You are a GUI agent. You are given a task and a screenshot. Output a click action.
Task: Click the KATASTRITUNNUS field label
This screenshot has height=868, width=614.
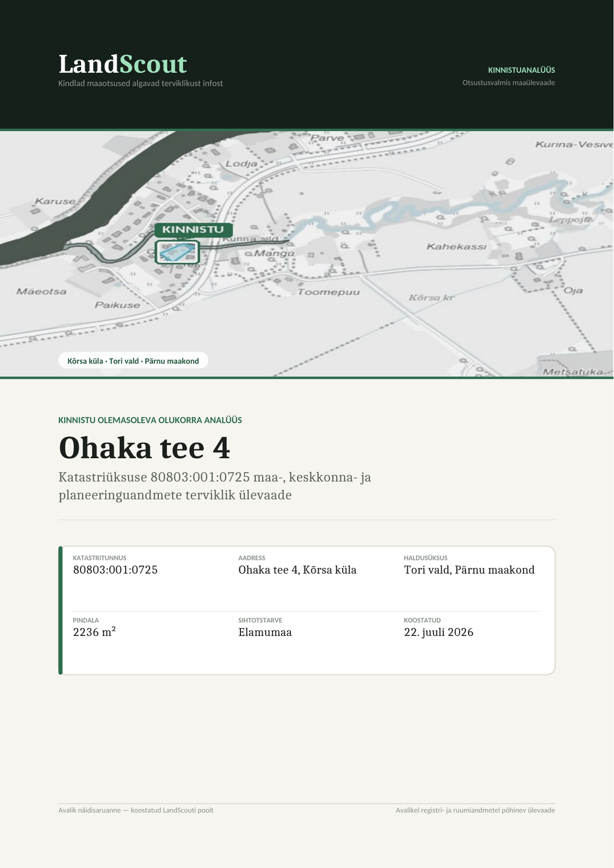point(99,558)
